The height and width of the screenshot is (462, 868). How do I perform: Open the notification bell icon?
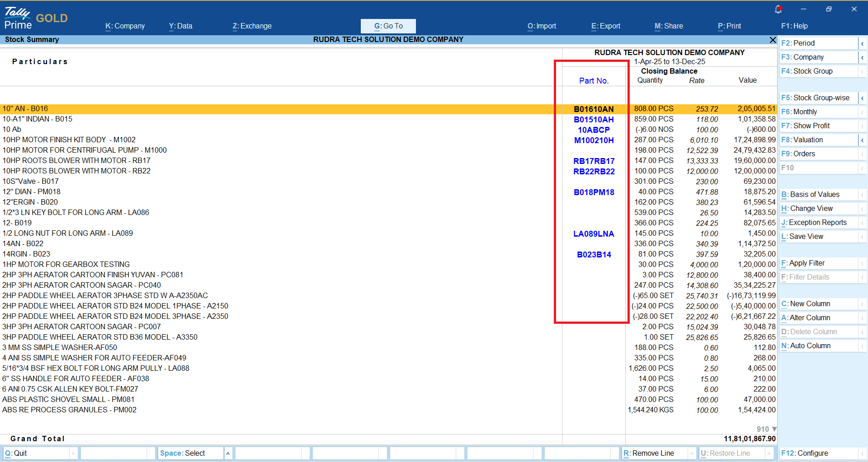(x=778, y=9)
